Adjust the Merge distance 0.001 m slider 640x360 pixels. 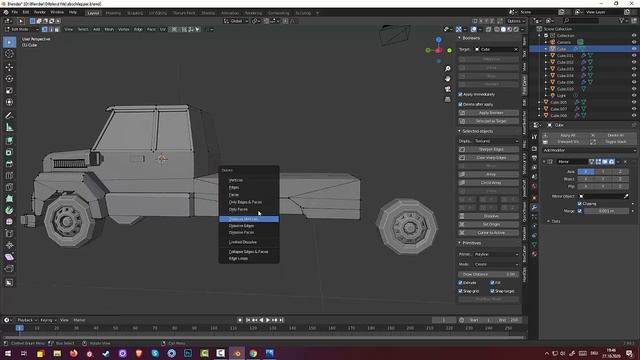click(x=607, y=211)
